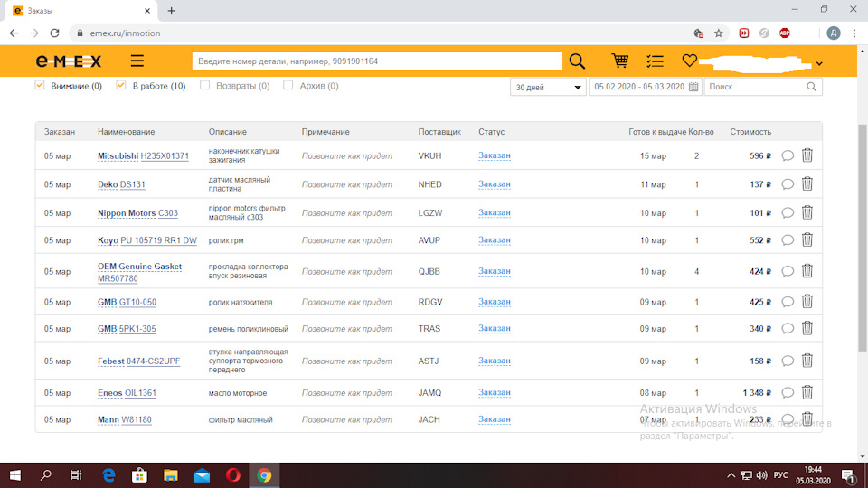Open the shopping cart icon
The image size is (868, 488).
620,61
